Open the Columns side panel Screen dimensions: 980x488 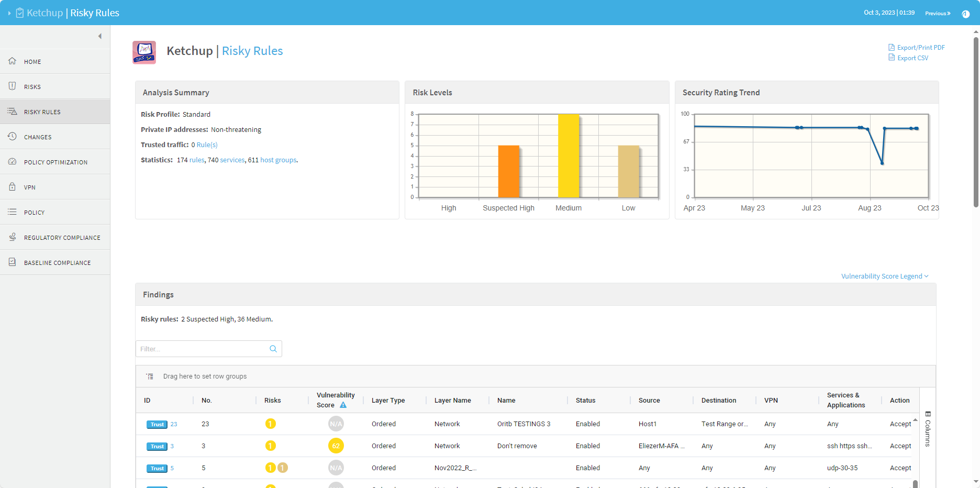[x=928, y=429]
